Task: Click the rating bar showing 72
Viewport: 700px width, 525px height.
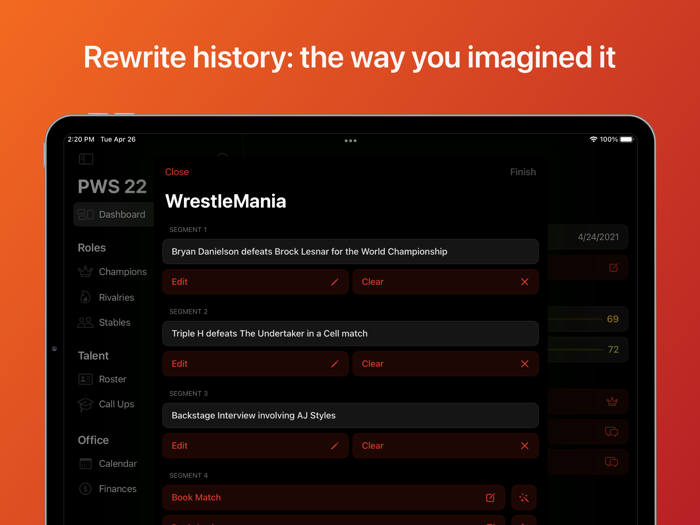Action: point(588,349)
